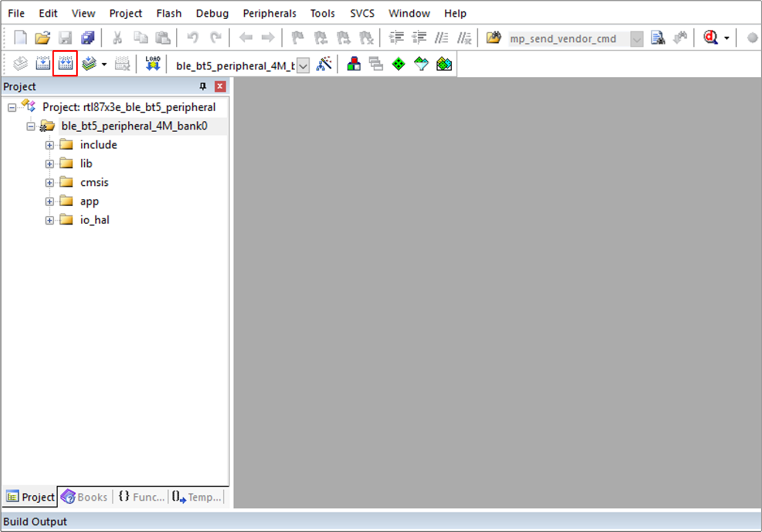Open Options for Target magic wand icon
Screen dimensions: 762x532
click(324, 64)
